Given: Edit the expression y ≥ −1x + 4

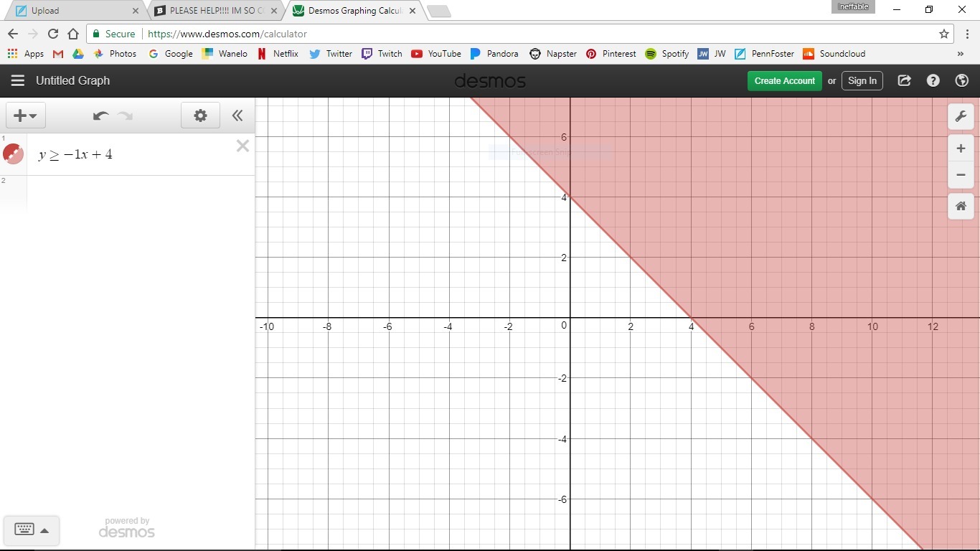Looking at the screenshot, I should (x=75, y=154).
